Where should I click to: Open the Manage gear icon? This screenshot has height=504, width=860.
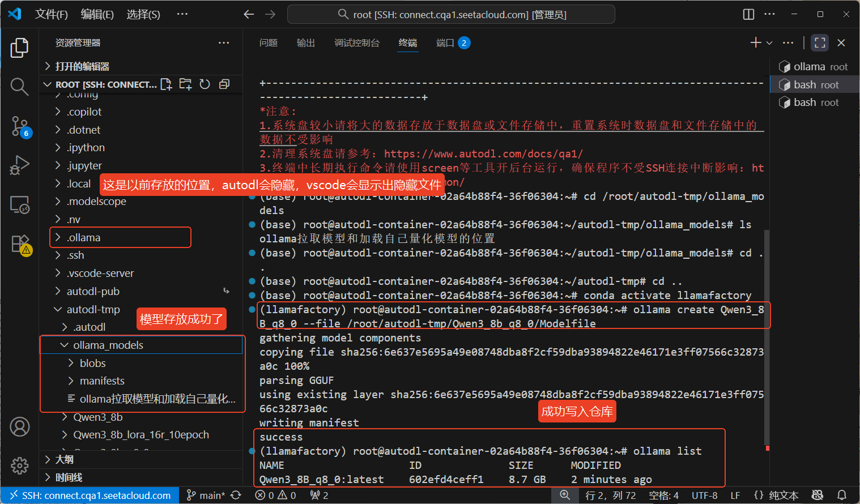19,465
